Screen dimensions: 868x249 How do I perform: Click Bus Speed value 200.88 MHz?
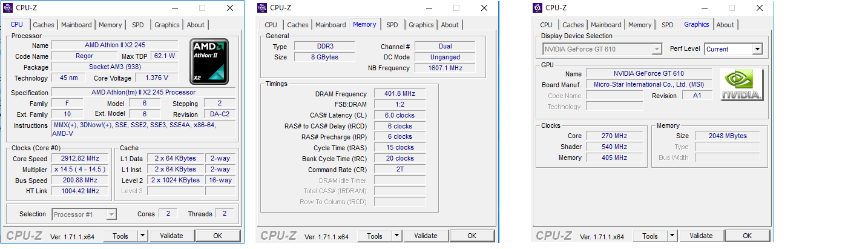81,181
